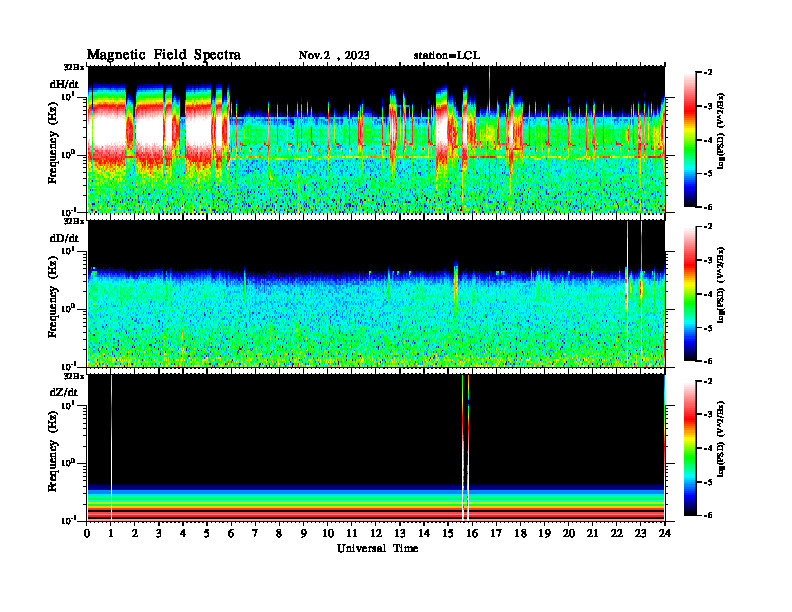Click the "-5" tick on dZ/dt color bar

[x=708, y=482]
